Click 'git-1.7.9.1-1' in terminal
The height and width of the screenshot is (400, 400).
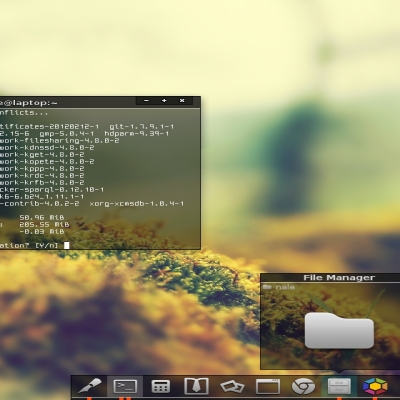[x=142, y=127]
